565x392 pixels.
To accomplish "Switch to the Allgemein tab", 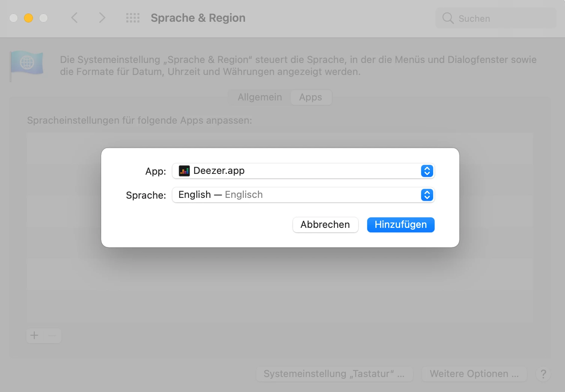I will pyautogui.click(x=260, y=97).
